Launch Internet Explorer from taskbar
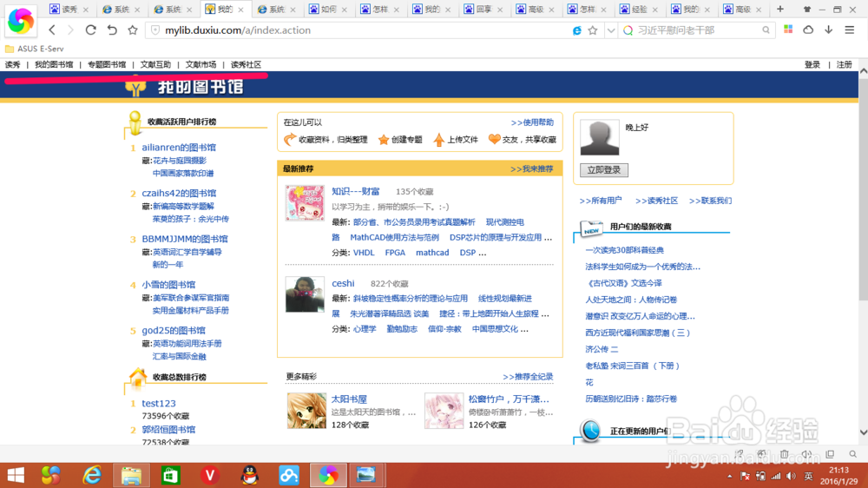868x488 pixels. [x=92, y=475]
